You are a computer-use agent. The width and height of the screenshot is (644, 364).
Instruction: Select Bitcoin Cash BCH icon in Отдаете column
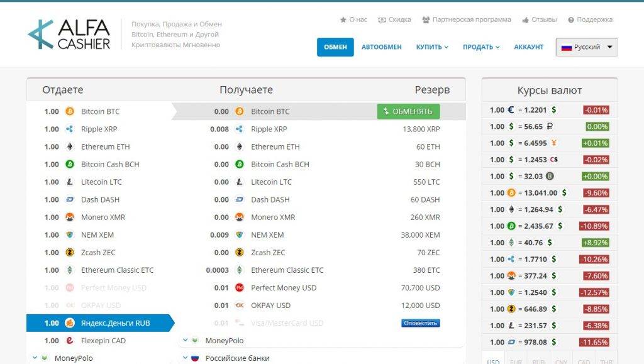click(x=70, y=164)
